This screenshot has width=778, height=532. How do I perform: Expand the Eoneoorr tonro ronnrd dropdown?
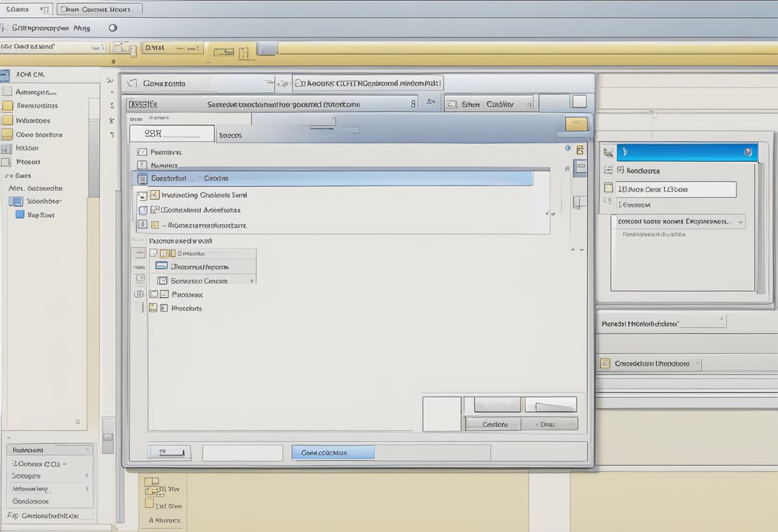coord(678,221)
